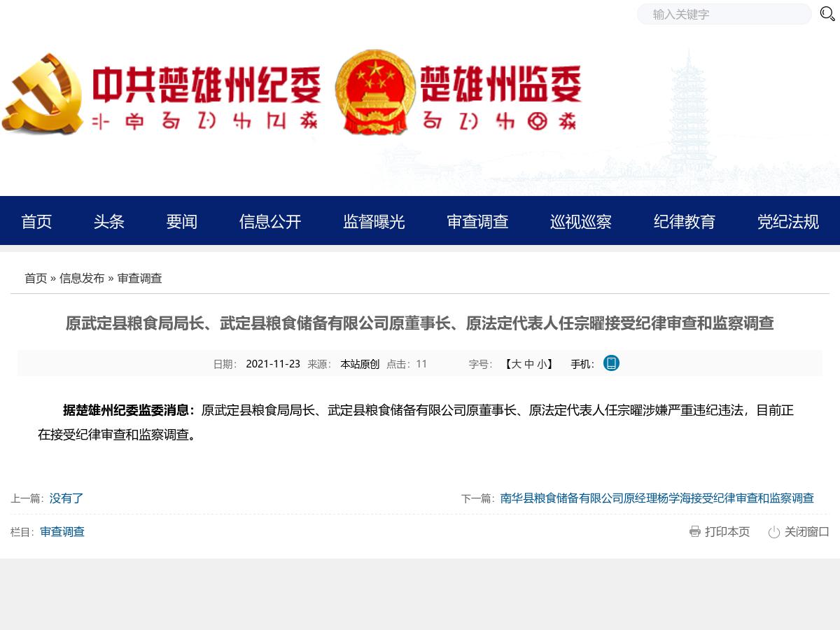
Task: Click 审查调查 in the breadcrumb
Action: point(139,278)
